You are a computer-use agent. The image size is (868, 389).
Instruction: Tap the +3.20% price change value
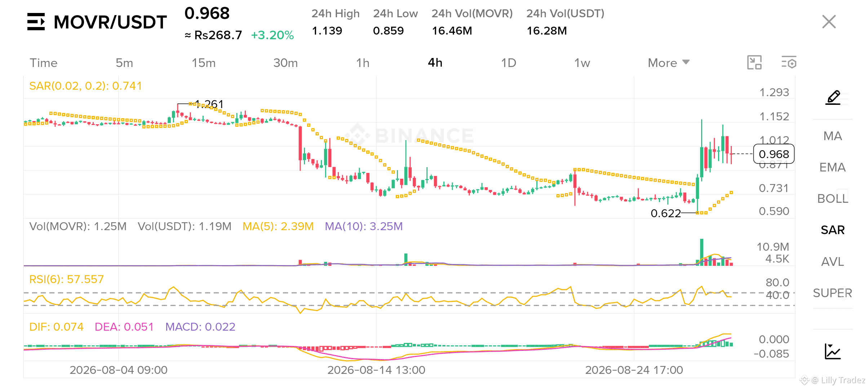(x=273, y=35)
